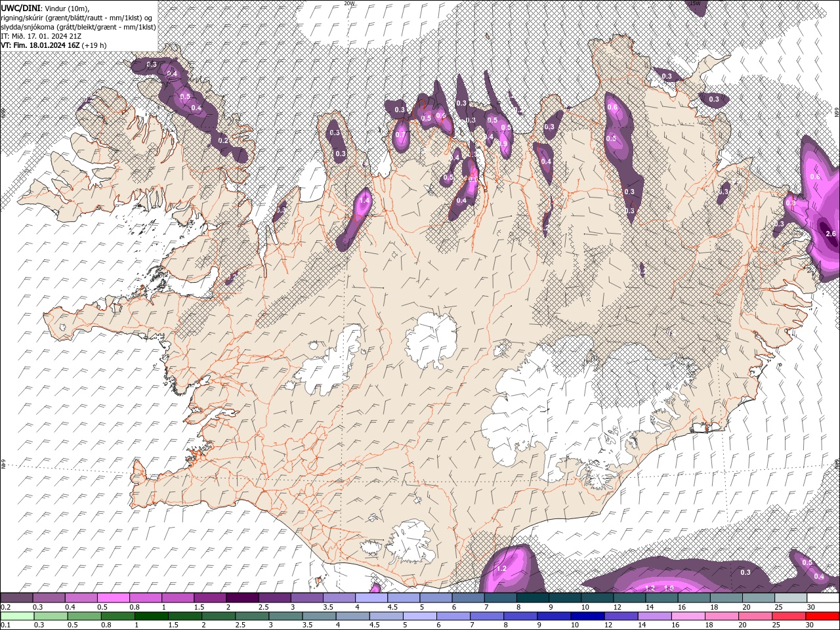Screen dimensions: 840x630
Task: Click the pale green 0.1 rain legend swatch
Action: tap(16, 616)
